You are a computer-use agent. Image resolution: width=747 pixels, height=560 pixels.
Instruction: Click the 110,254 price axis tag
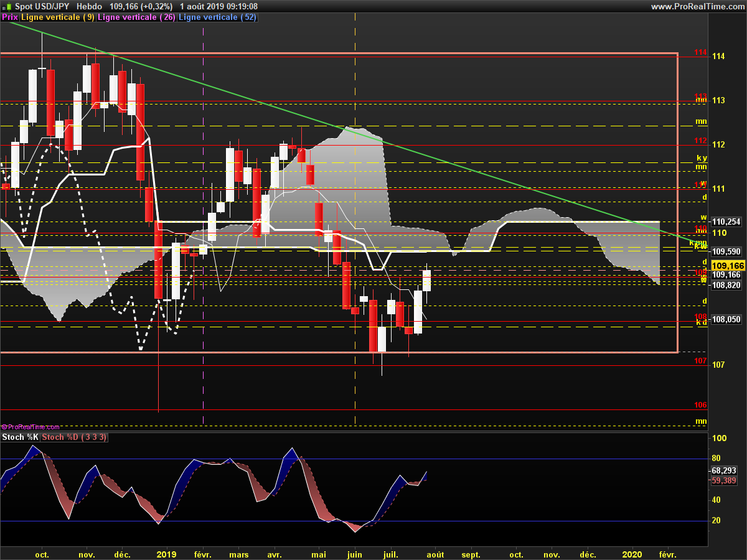726,222
